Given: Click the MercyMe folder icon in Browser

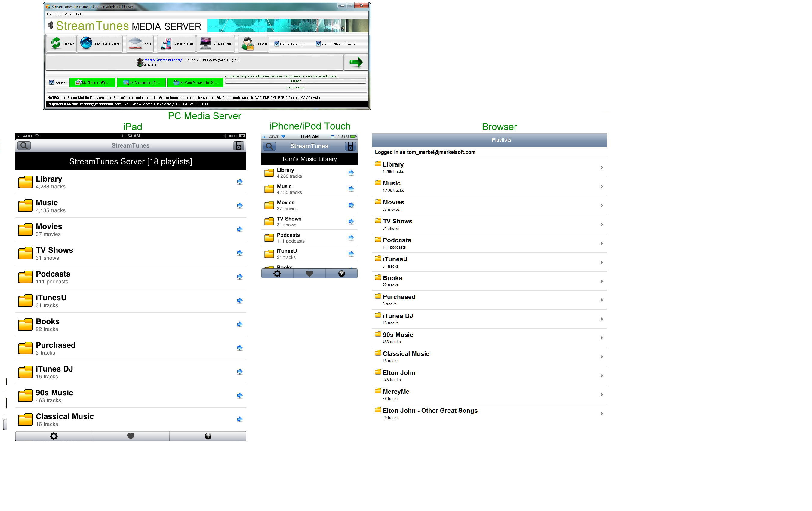Looking at the screenshot, I should click(x=378, y=391).
